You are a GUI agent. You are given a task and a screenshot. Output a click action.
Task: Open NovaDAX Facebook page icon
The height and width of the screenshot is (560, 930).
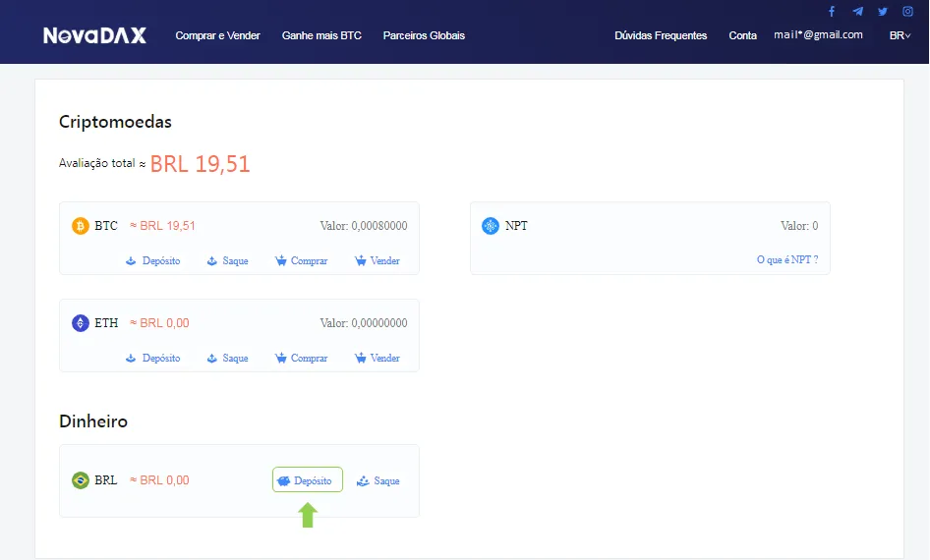(832, 11)
